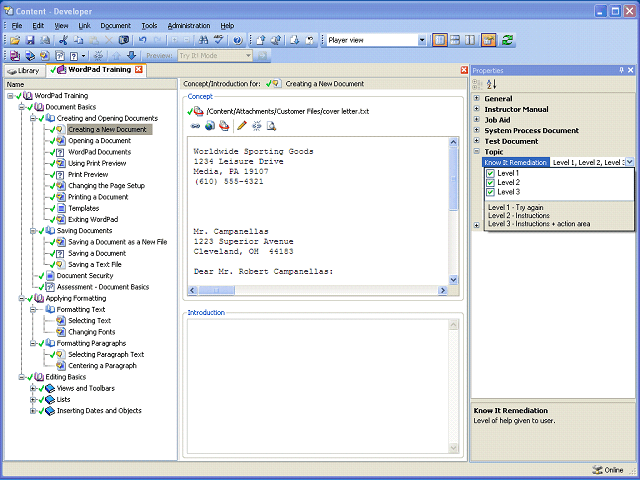
Task: Close the WordPad Training tab
Action: pyautogui.click(x=139, y=70)
